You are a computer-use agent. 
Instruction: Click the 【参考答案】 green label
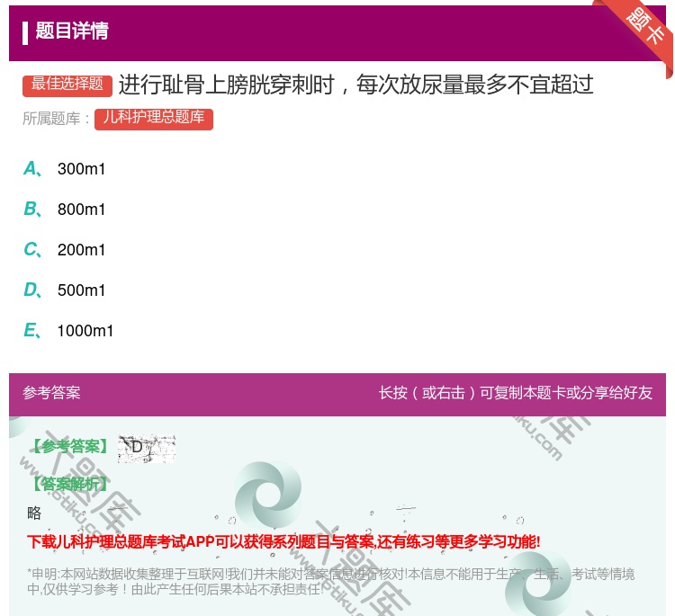click(70, 447)
